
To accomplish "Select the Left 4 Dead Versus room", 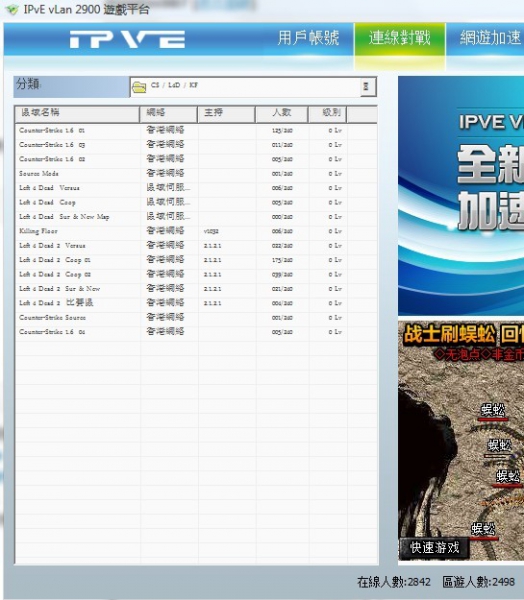I will (x=196, y=188).
